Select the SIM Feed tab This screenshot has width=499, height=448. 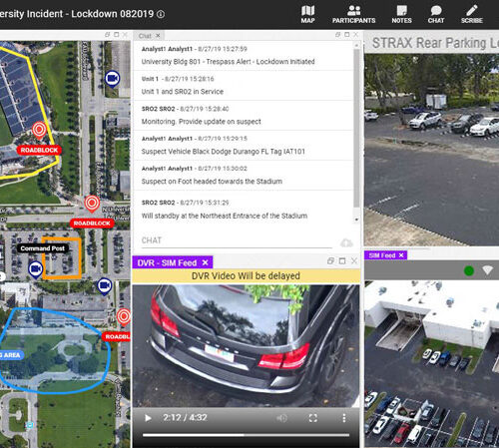pos(382,255)
